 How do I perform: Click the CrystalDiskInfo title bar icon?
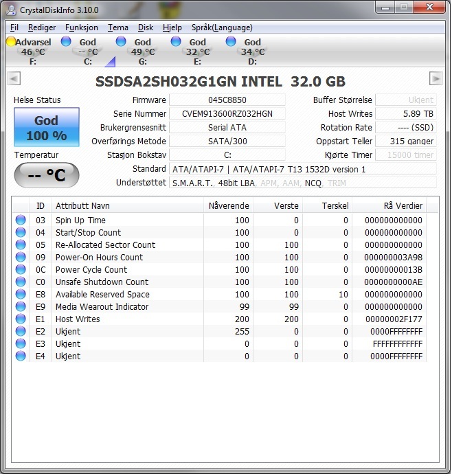pos(11,10)
